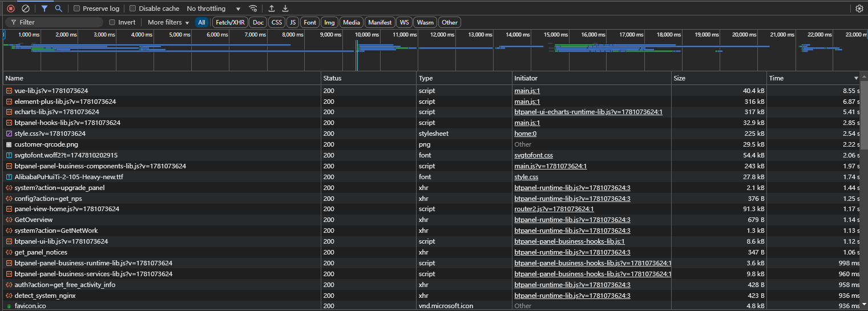This screenshot has width=868, height=311.
Task: Import HAR file upload icon
Action: tap(272, 9)
